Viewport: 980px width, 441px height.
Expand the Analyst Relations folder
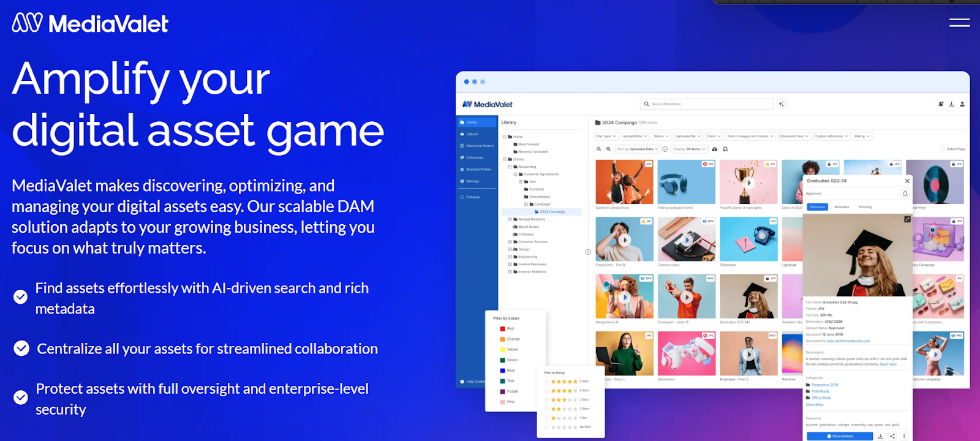coord(510,219)
